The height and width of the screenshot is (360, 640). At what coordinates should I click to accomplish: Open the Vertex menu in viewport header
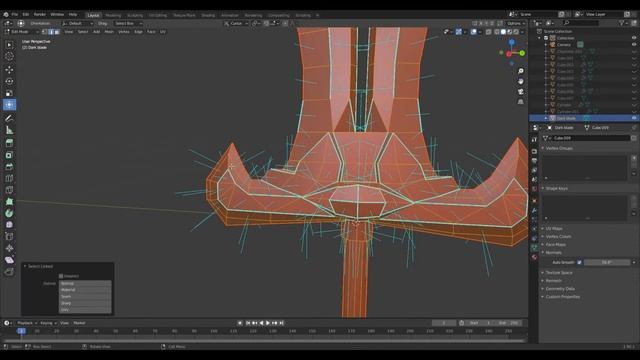click(124, 31)
